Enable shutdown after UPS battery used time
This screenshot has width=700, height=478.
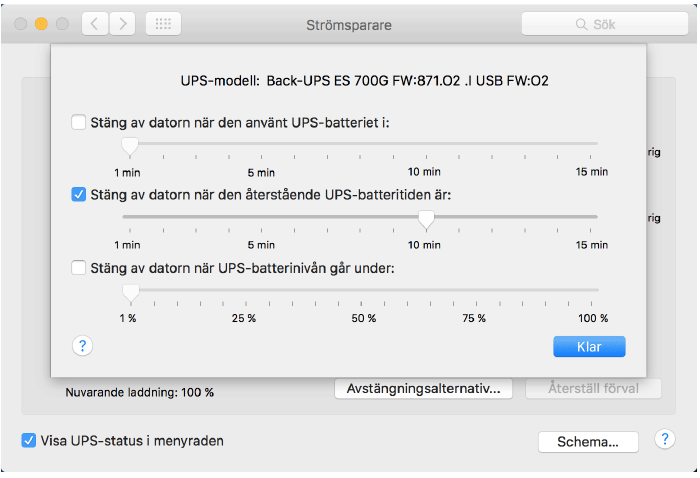pyautogui.click(x=79, y=122)
